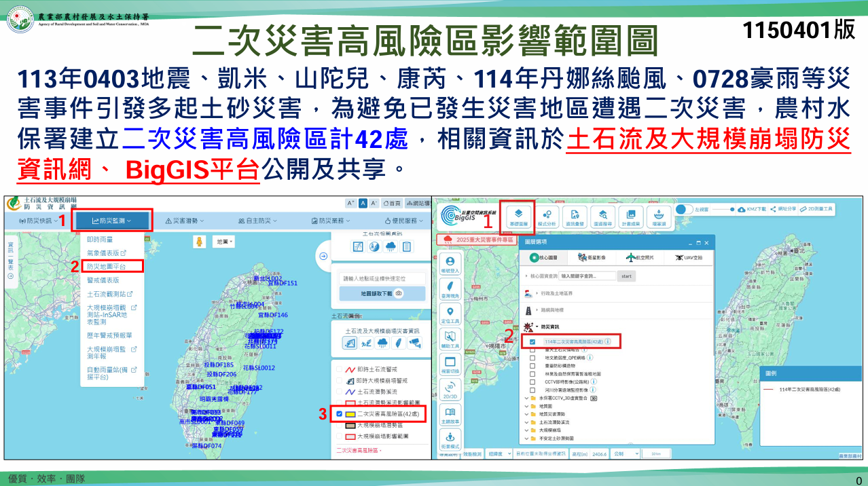
Task: Uncheck 二次災害高風險區(42處) layer checkbox
Action: [x=340, y=413]
